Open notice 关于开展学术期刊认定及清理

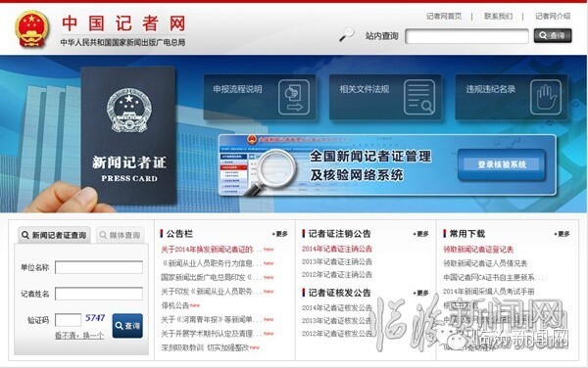click(x=212, y=334)
